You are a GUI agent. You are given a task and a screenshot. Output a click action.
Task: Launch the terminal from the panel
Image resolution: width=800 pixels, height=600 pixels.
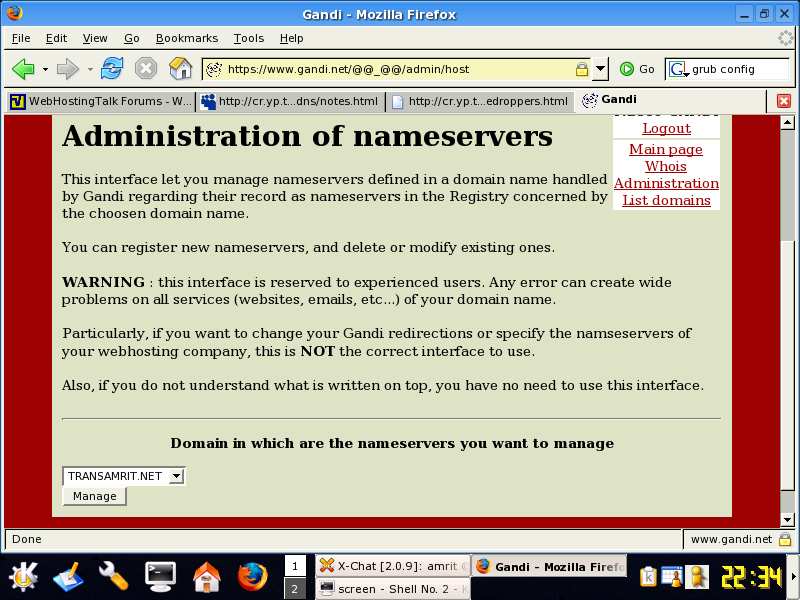click(x=160, y=578)
